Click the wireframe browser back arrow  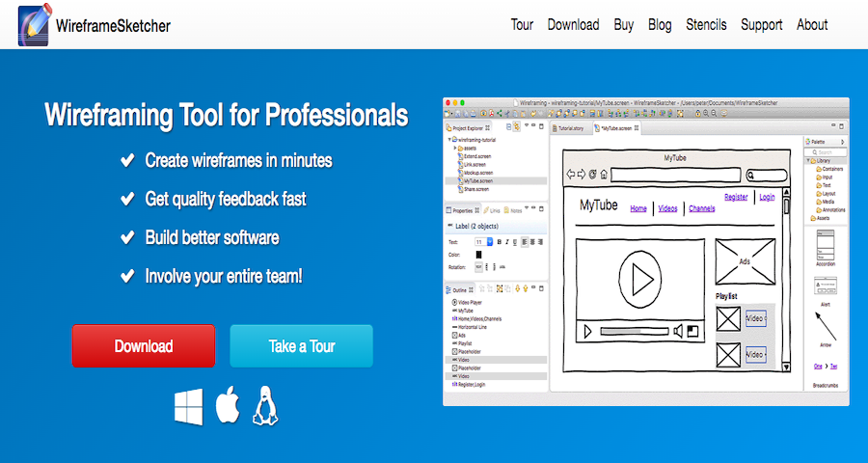[x=571, y=175]
